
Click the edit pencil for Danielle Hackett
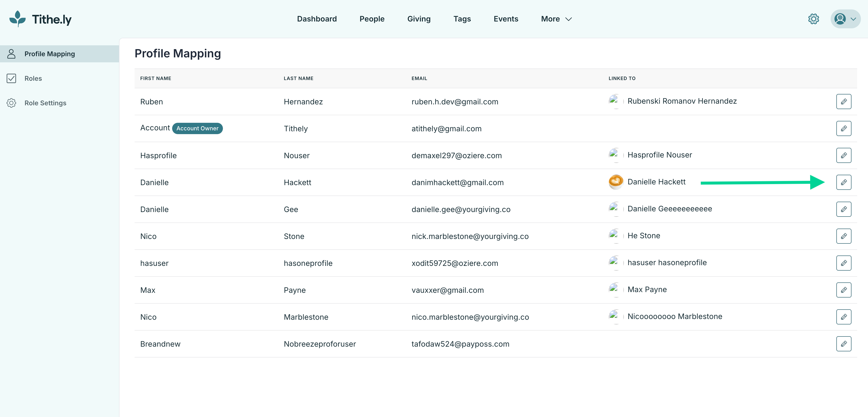point(843,182)
